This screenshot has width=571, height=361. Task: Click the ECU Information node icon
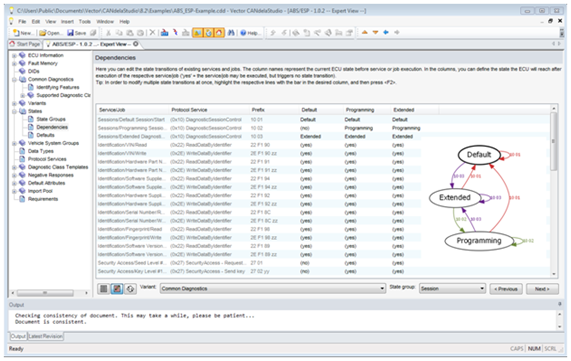22,55
